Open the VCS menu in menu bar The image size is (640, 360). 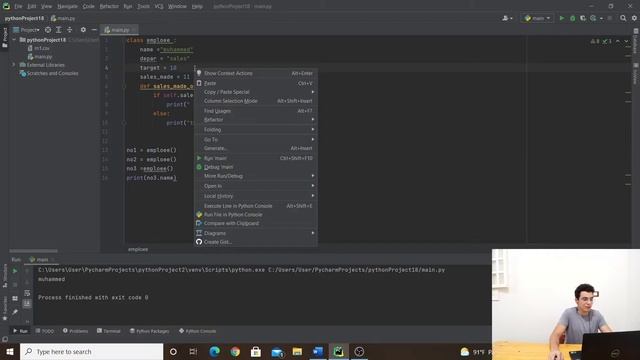[x=159, y=6]
